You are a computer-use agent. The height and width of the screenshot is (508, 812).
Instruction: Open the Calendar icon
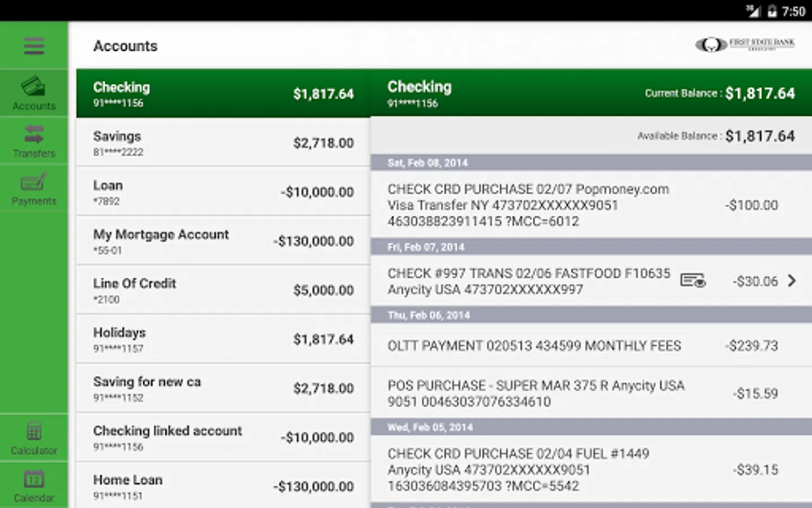point(34,479)
